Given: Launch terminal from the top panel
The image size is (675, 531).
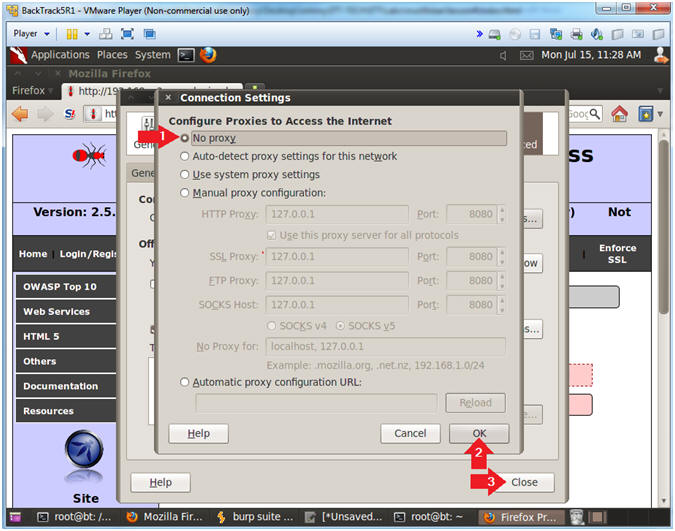Looking at the screenshot, I should pyautogui.click(x=186, y=55).
